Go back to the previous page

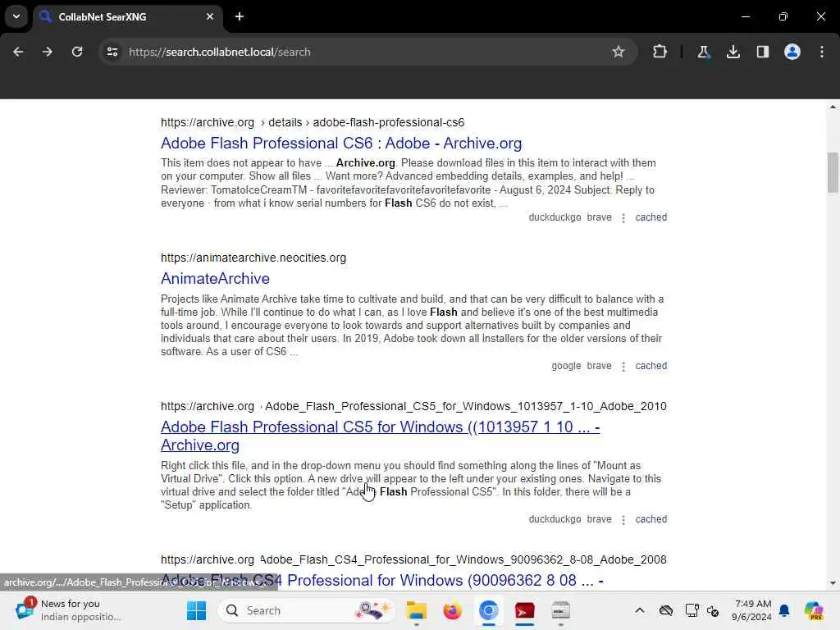(18, 52)
